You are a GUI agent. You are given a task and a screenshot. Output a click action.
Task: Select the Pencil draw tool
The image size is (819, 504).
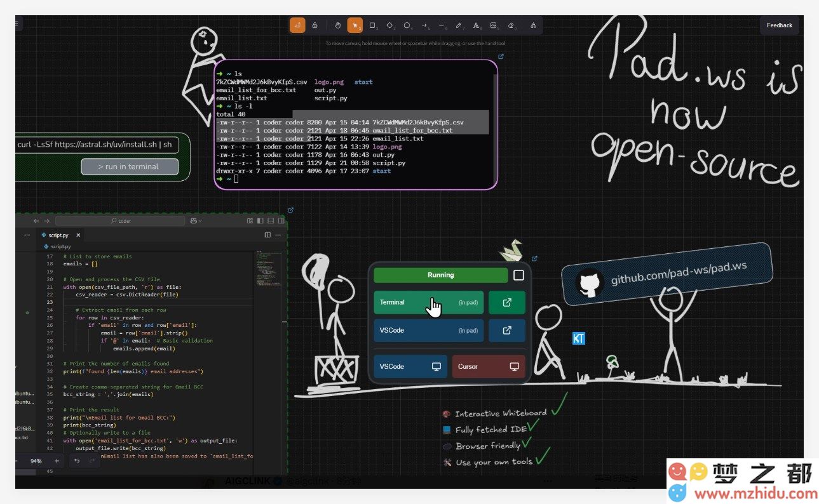coord(459,25)
